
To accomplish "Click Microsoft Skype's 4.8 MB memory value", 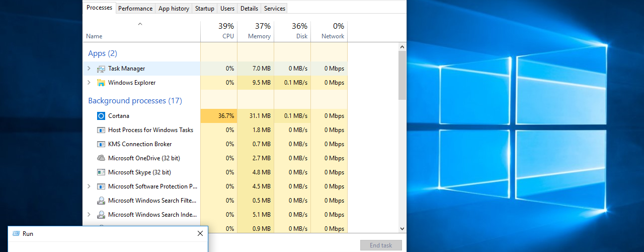I will pyautogui.click(x=262, y=172).
